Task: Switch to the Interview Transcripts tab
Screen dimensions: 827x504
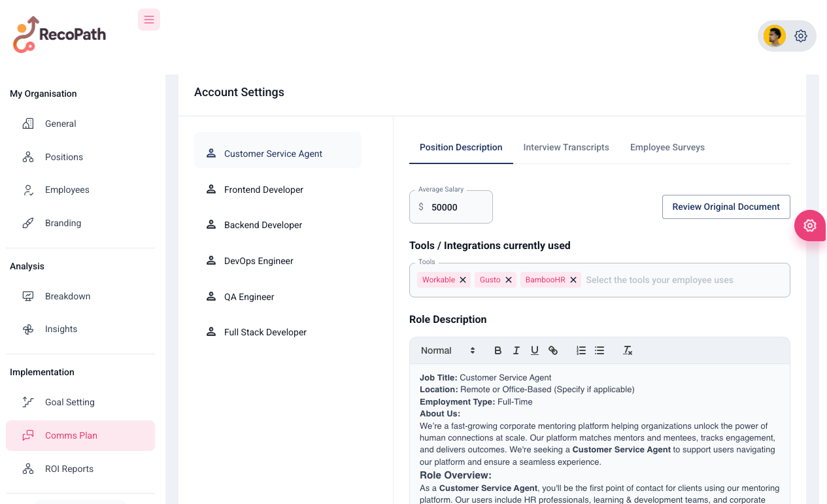Action: (566, 147)
